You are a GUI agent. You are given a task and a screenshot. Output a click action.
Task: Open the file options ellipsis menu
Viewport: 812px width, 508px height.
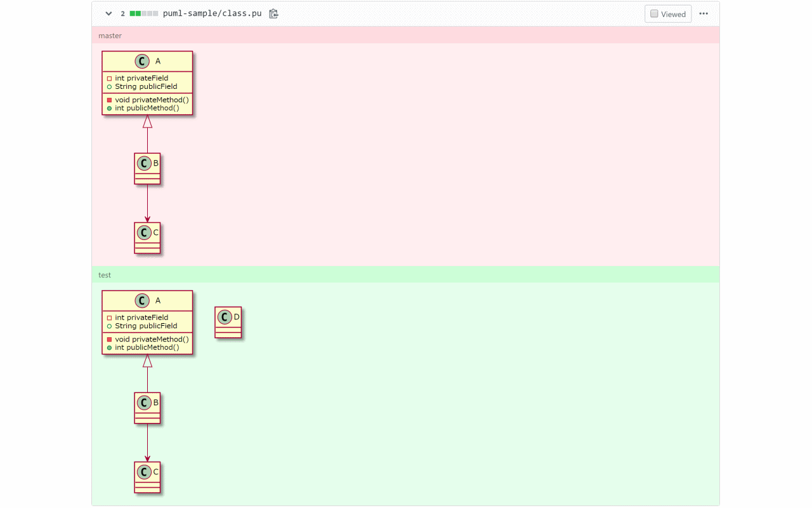coord(704,13)
